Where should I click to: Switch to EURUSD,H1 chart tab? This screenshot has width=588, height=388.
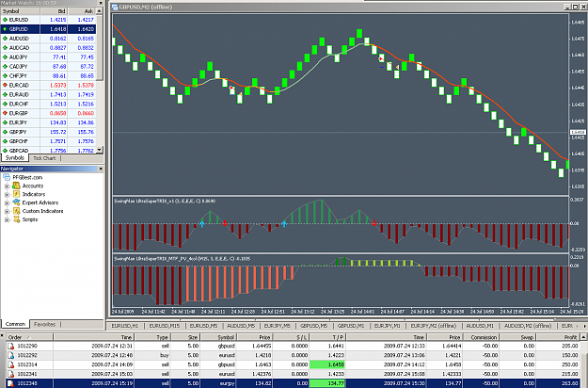125,326
